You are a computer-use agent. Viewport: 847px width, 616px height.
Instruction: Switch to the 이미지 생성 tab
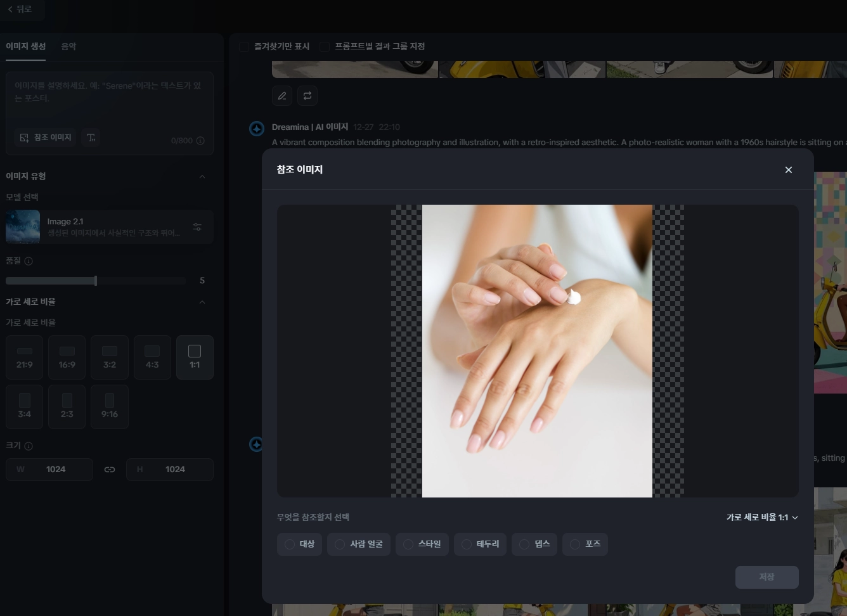tap(26, 46)
